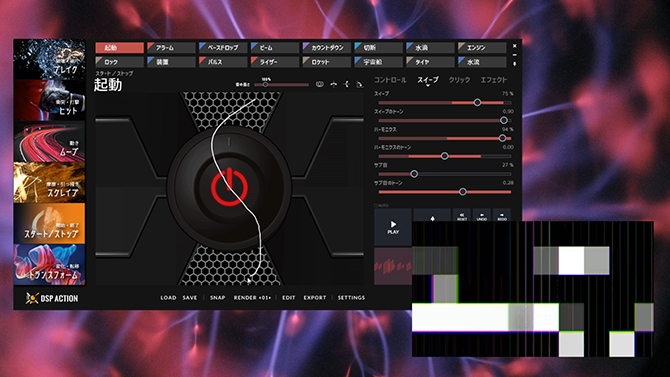Click the サブ音のトーン slider handle
This screenshot has height=377, width=670.
pos(463,192)
